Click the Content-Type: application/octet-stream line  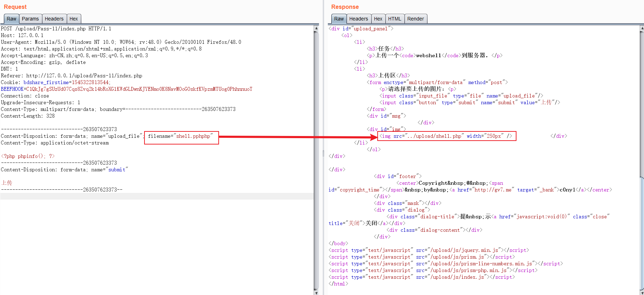[x=55, y=143]
